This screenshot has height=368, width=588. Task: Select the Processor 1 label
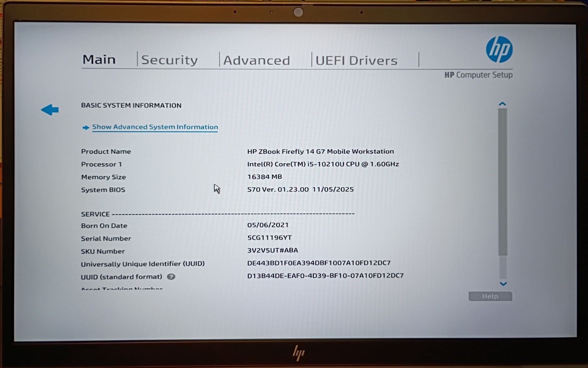[x=101, y=164]
